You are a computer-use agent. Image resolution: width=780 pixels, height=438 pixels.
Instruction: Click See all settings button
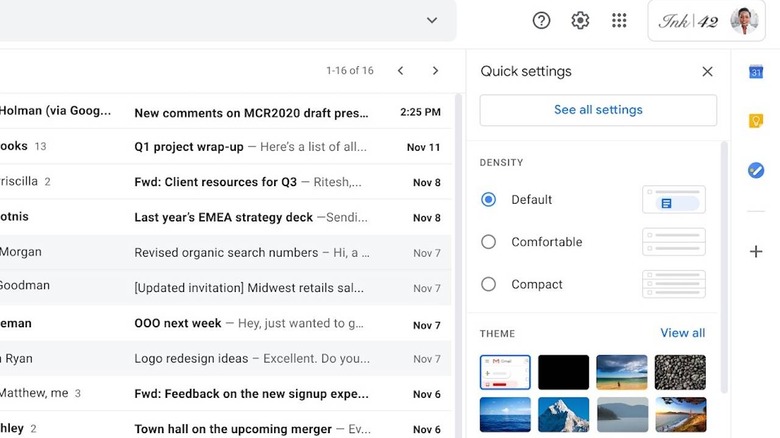coord(598,110)
